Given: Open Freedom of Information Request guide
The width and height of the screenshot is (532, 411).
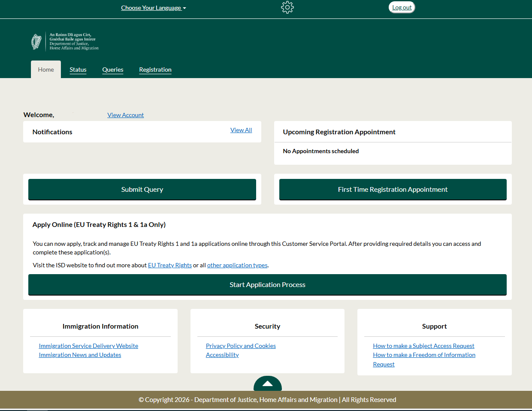Looking at the screenshot, I should pos(424,360).
